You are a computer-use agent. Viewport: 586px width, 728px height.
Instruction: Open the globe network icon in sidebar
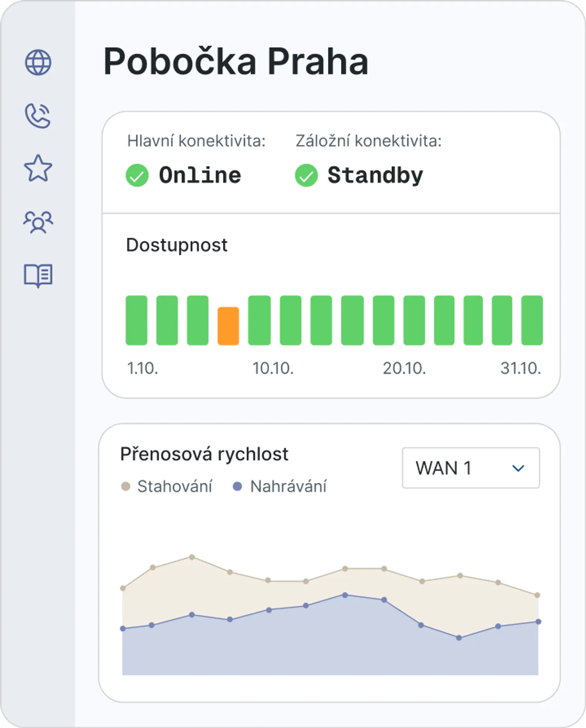pos(38,63)
